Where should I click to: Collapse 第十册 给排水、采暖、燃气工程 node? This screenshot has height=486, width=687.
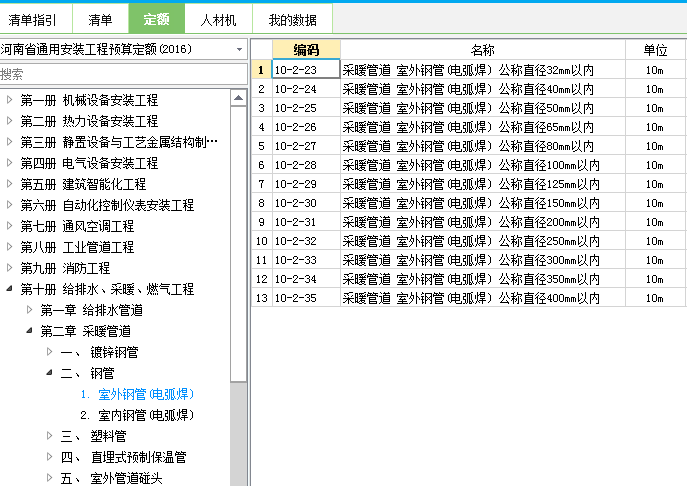(x=9, y=288)
